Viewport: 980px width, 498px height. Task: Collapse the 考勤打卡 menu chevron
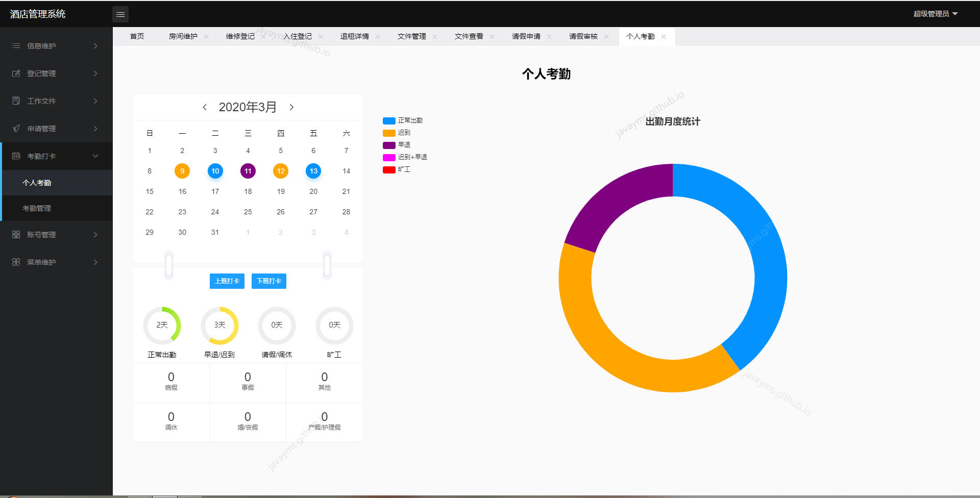click(95, 156)
